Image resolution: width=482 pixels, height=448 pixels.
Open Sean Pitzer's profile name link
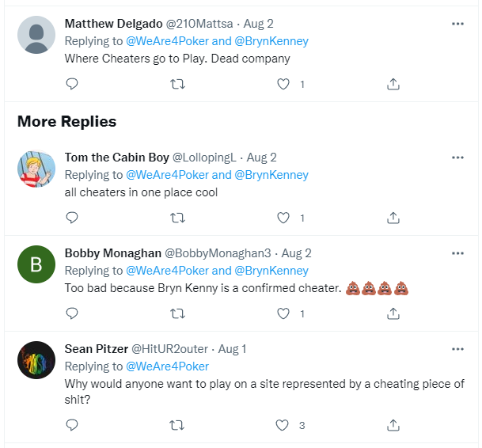pos(95,349)
